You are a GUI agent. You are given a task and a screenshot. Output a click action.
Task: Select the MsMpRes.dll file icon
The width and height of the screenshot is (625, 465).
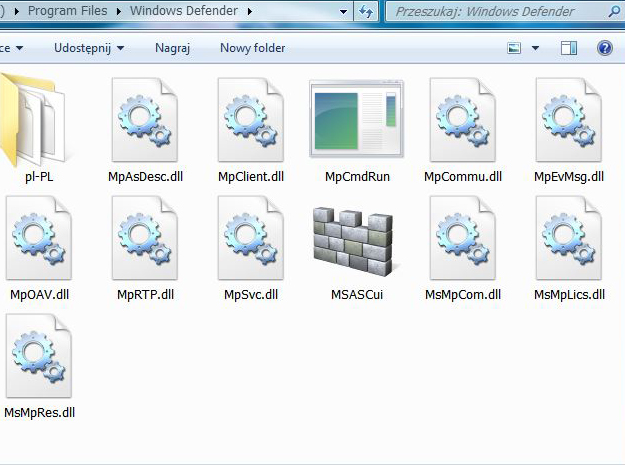[39, 356]
